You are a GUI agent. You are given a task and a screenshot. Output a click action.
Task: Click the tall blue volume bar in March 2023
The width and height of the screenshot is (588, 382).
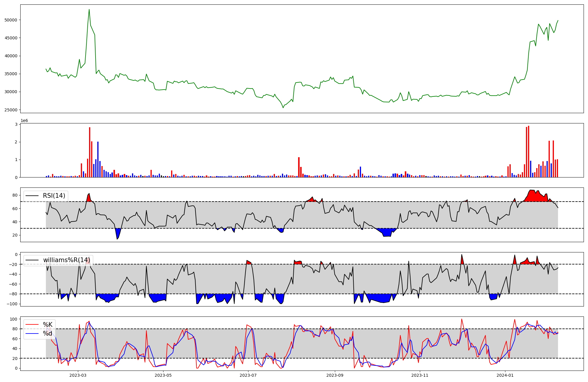(98, 160)
